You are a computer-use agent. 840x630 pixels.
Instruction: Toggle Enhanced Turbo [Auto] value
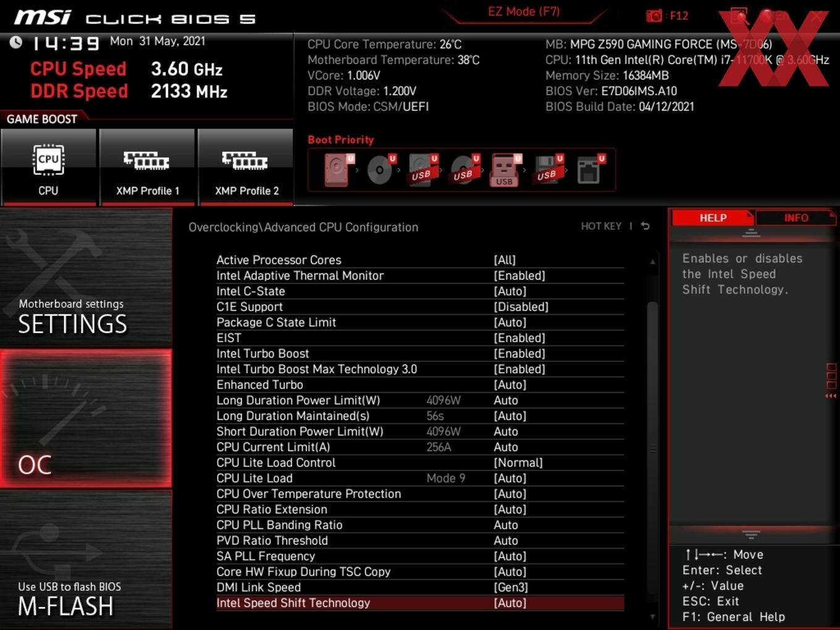tap(510, 385)
